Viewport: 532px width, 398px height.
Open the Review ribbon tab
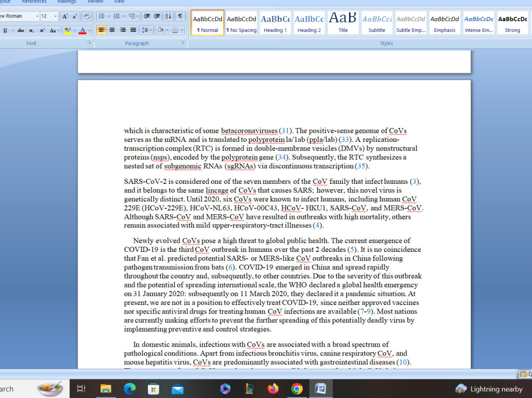[x=95, y=2]
